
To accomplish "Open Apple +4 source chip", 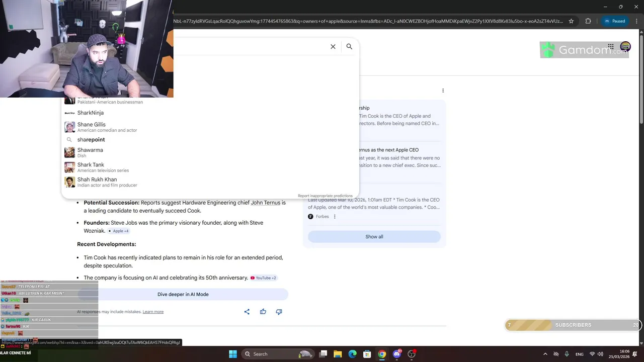I will [x=118, y=231].
